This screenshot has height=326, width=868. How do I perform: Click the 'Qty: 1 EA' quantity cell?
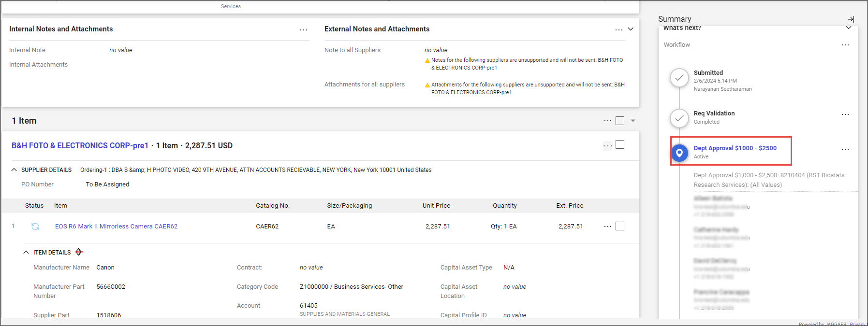(504, 226)
